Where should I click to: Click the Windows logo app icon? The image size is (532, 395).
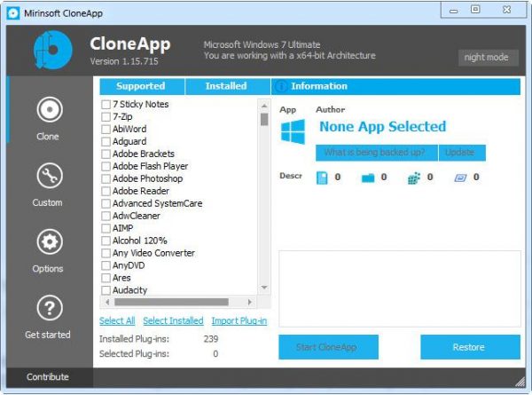pos(293,131)
